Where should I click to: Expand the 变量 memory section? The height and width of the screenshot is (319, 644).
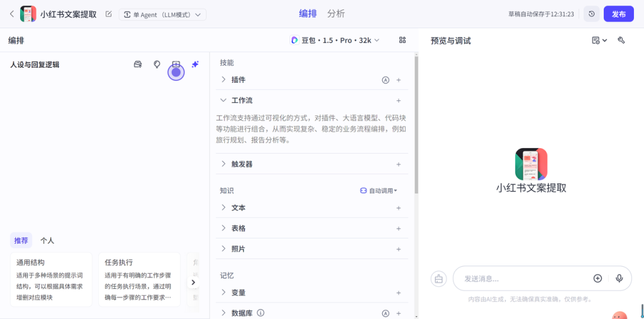click(x=223, y=293)
